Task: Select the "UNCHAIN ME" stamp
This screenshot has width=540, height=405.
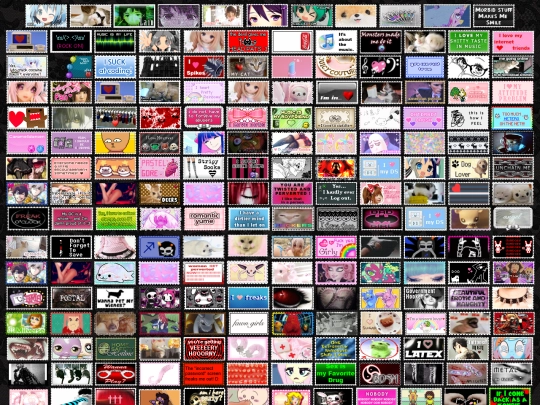Action: pyautogui.click(x=513, y=168)
